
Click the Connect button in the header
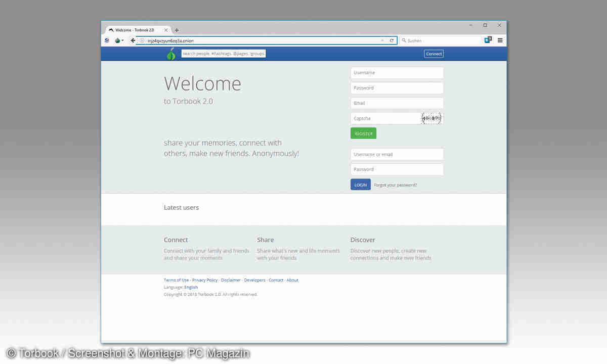[x=433, y=54]
